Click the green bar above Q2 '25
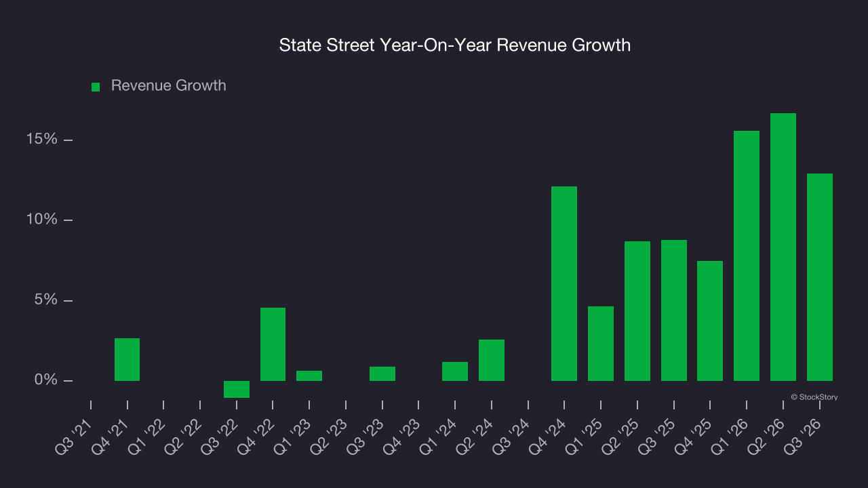 pos(637,311)
